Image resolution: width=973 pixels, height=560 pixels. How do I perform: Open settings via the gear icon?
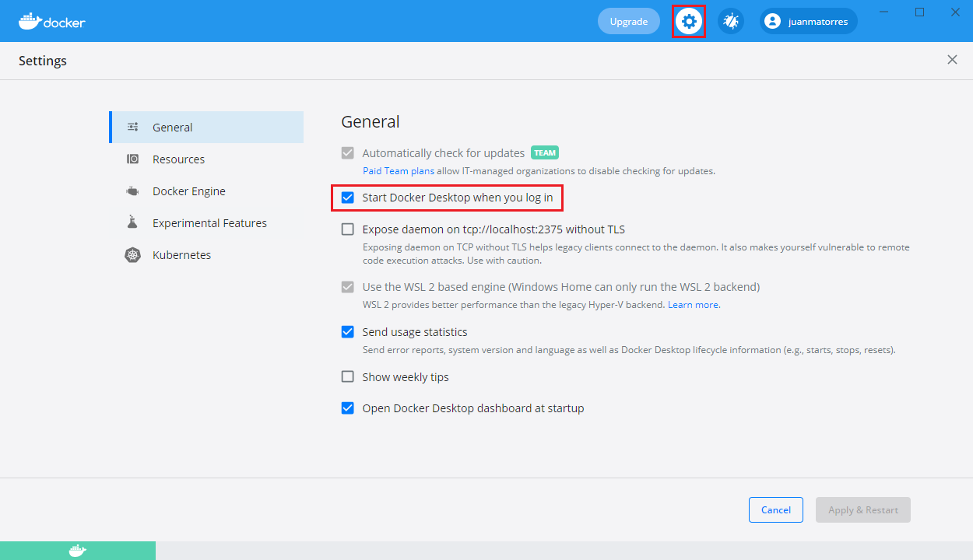(x=689, y=21)
